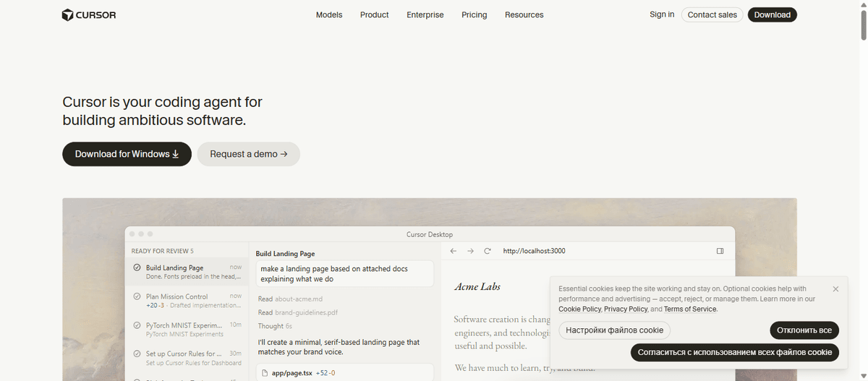Open the Enterprise menu
This screenshot has height=381, width=868.
425,14
